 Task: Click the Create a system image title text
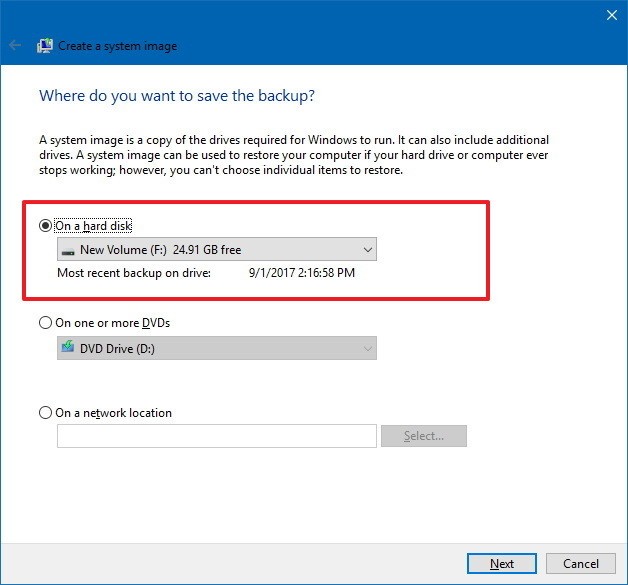(118, 46)
